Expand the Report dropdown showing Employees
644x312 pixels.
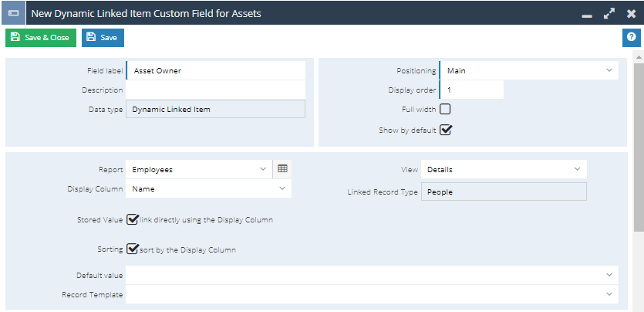tap(199, 169)
